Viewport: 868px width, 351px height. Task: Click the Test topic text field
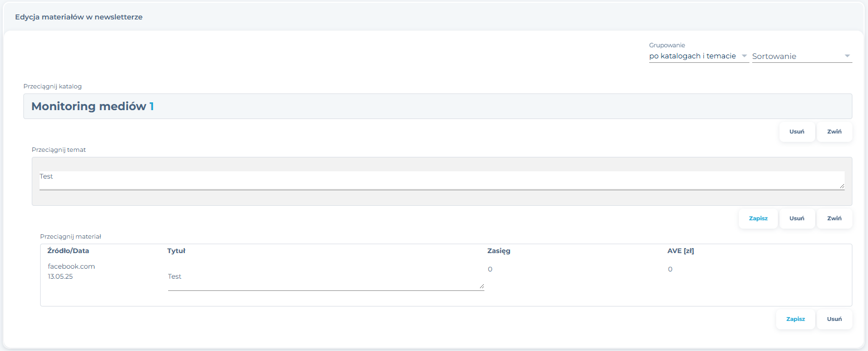click(x=442, y=180)
